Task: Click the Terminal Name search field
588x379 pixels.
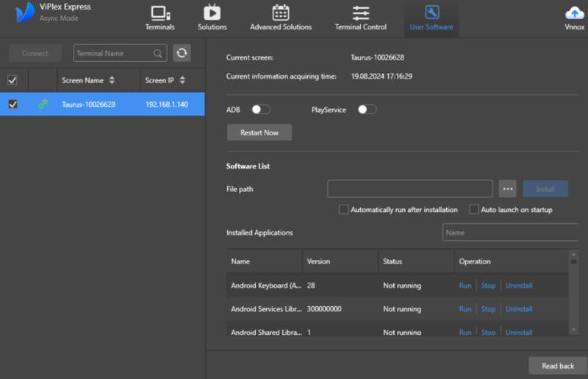Action: (114, 53)
